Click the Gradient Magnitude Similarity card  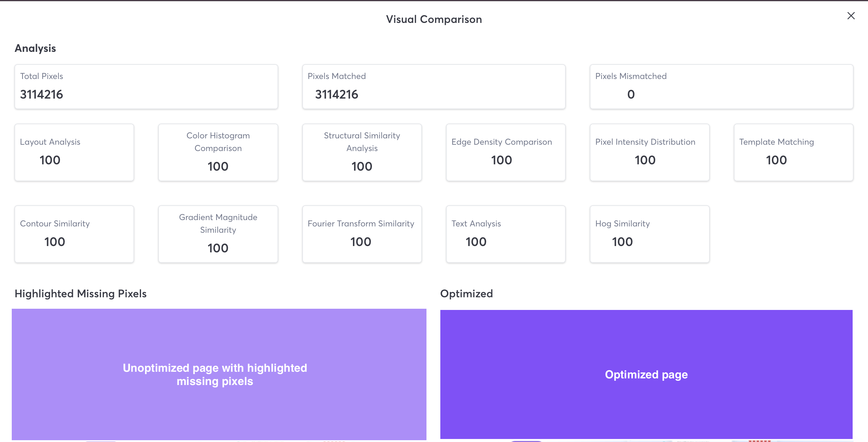point(218,234)
